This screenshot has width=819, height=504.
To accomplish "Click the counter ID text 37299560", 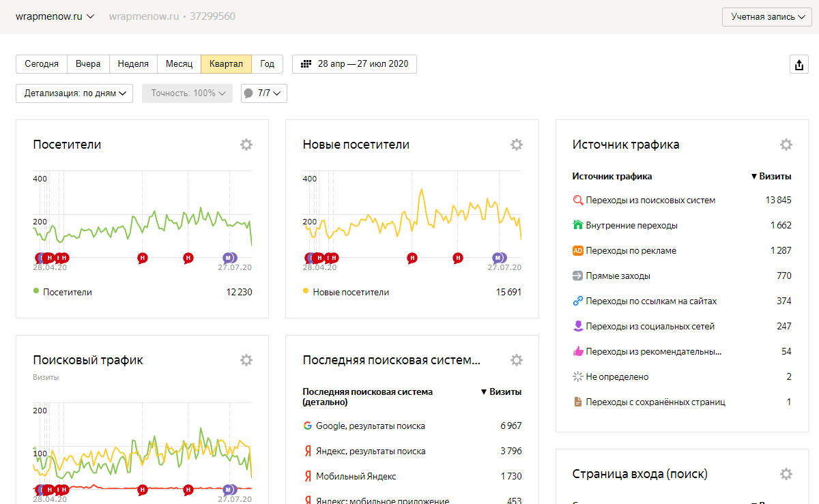I will (x=212, y=16).
